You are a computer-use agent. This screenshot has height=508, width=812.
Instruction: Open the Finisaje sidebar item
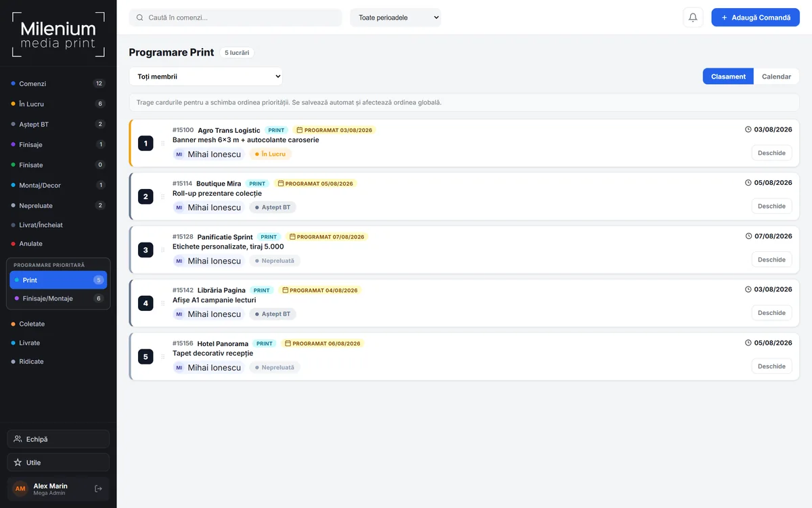tap(58, 145)
